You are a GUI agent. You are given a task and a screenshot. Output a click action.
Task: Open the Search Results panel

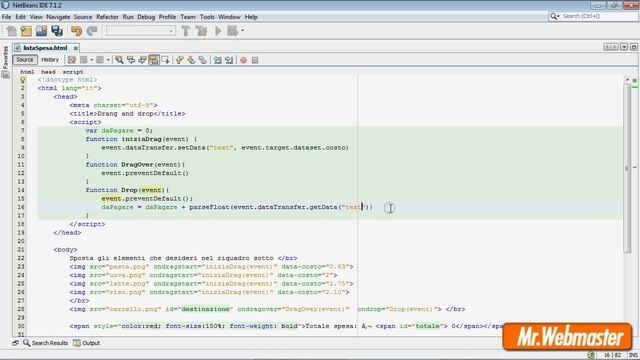(x=45, y=343)
